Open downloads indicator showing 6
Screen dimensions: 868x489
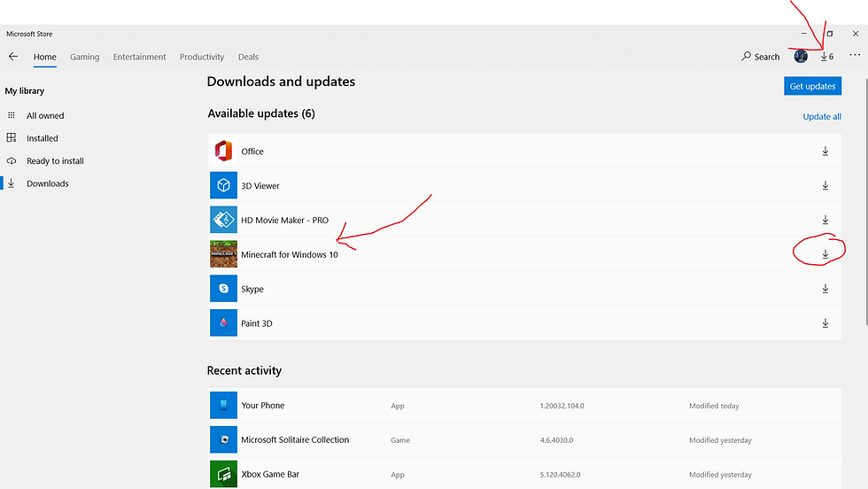point(827,57)
